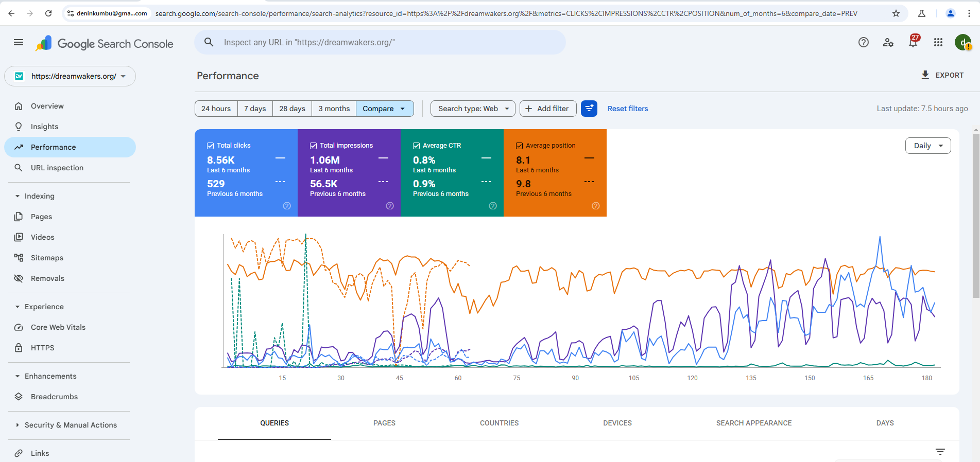Click the browser address bar URL
Screen dimensions: 980x462
coord(506,13)
